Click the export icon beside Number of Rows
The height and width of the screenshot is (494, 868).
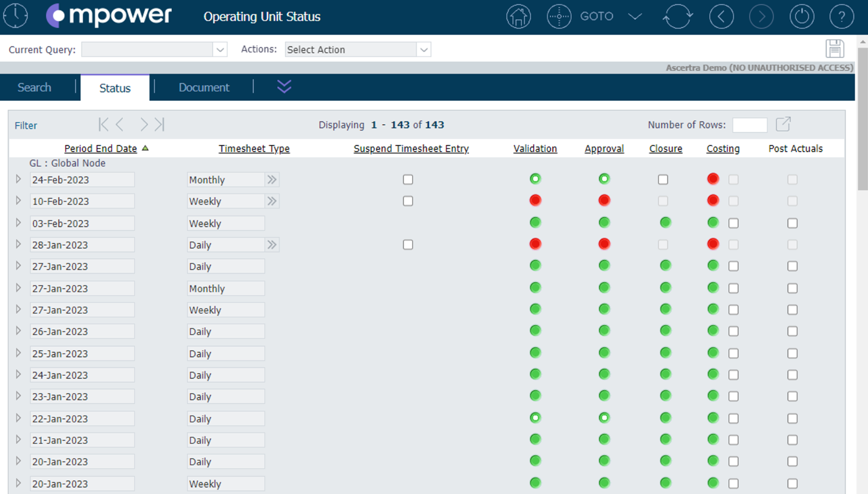tap(783, 124)
